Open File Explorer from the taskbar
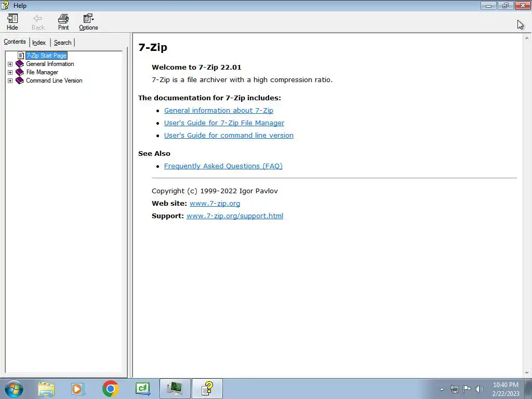 (46, 389)
